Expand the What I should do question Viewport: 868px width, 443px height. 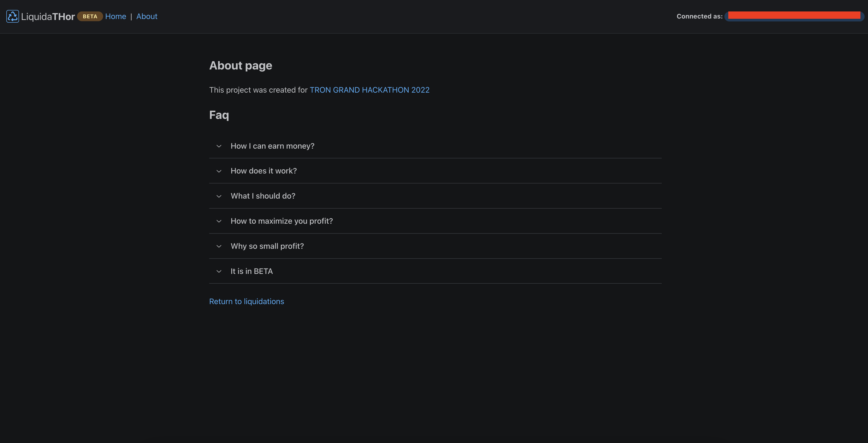click(x=263, y=196)
